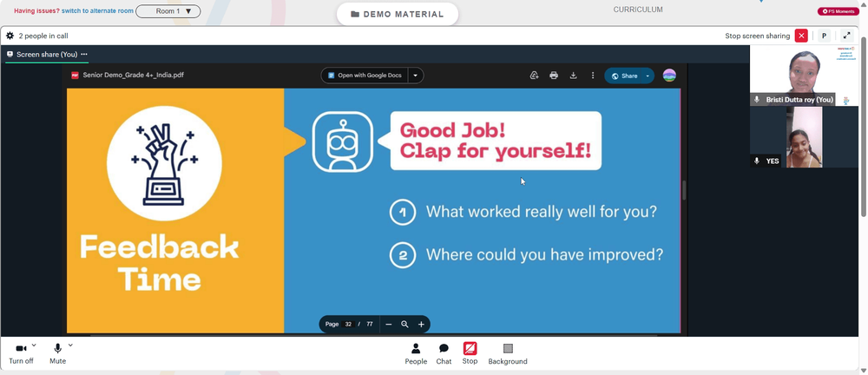The height and width of the screenshot is (375, 868).
Task: Click the YES participant microphone indicator
Action: coord(757,161)
